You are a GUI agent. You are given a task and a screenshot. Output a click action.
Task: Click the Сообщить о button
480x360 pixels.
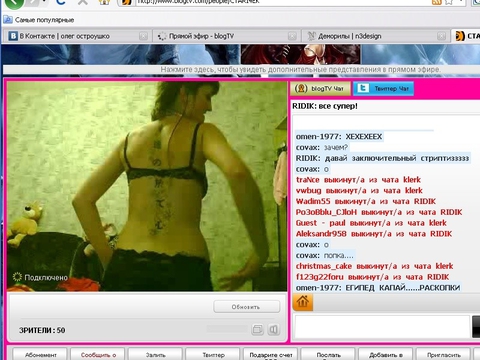click(x=98, y=354)
